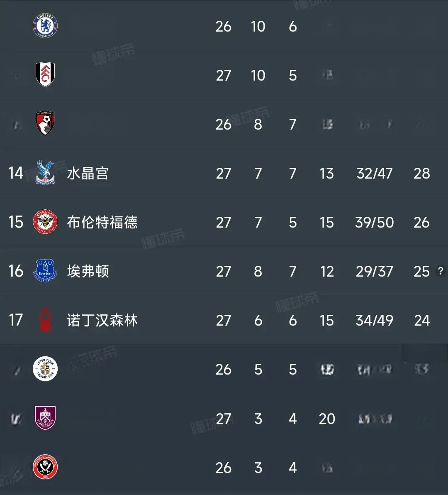This screenshot has height=495, width=448.
Task: Show the Everton points deduction question mark
Action: click(441, 271)
